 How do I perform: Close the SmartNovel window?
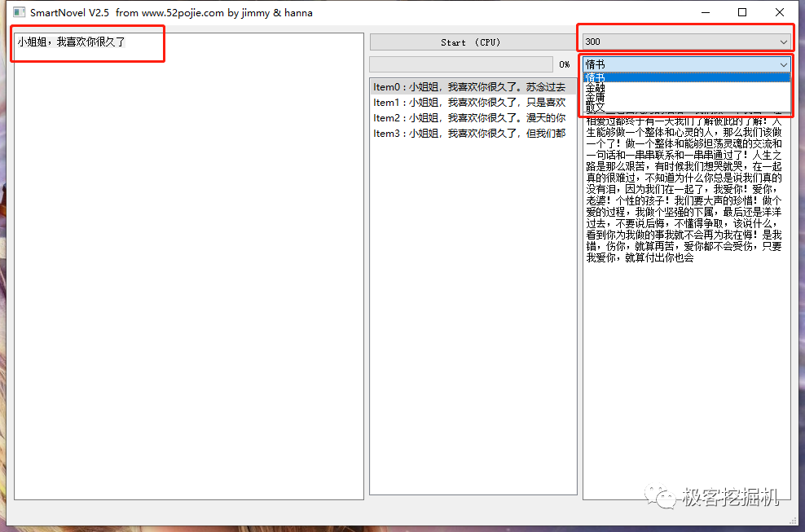coord(779,12)
